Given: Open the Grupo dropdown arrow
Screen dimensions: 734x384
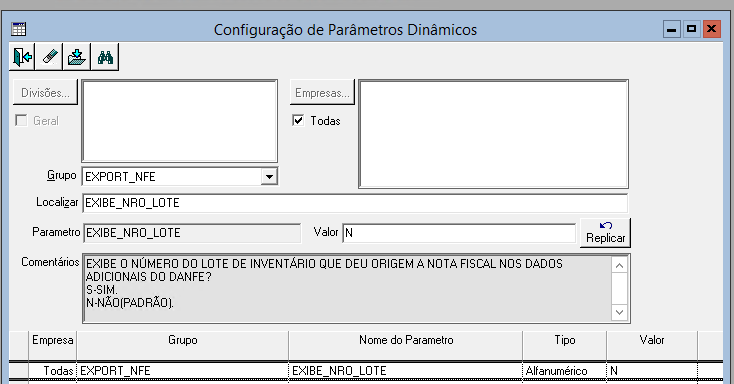Looking at the screenshot, I should pyautogui.click(x=269, y=177).
